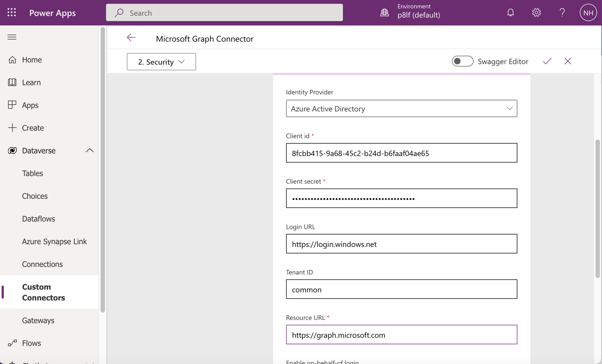This screenshot has width=602, height=364.
Task: Click the help question mark icon
Action: [x=562, y=12]
